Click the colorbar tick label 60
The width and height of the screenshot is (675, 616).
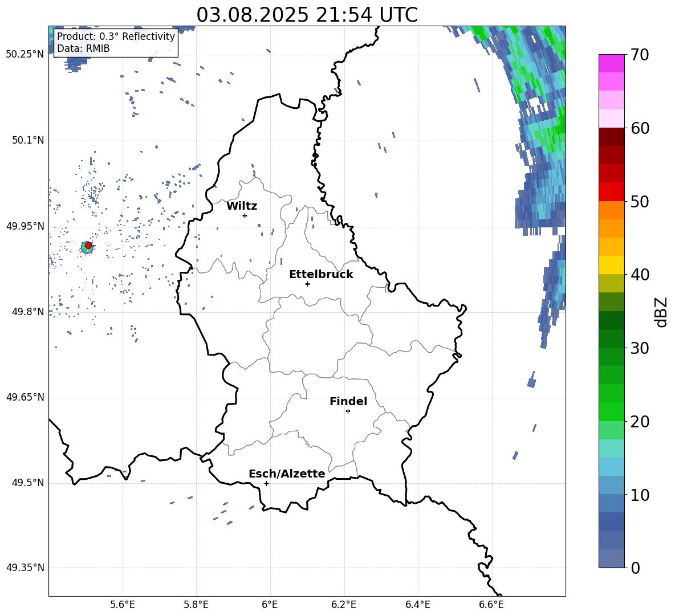point(640,128)
